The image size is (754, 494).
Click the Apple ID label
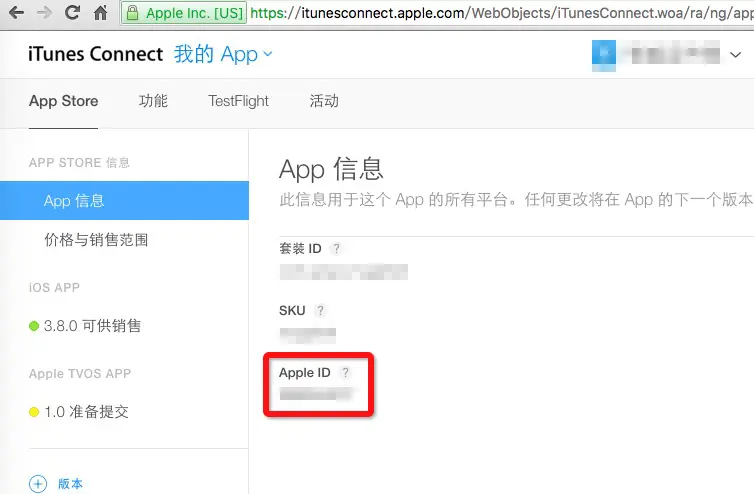tap(304, 373)
